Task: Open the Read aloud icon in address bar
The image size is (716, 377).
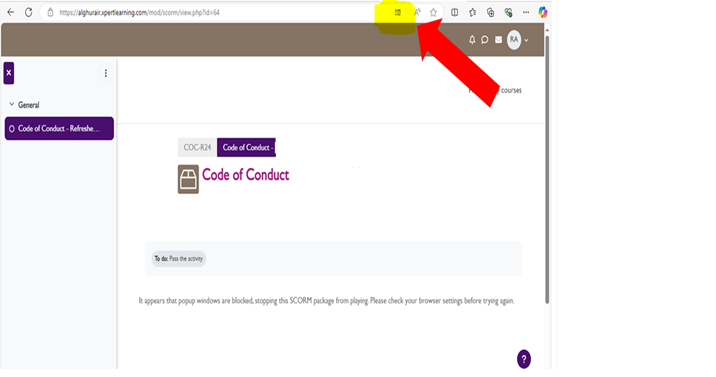Action: click(417, 12)
